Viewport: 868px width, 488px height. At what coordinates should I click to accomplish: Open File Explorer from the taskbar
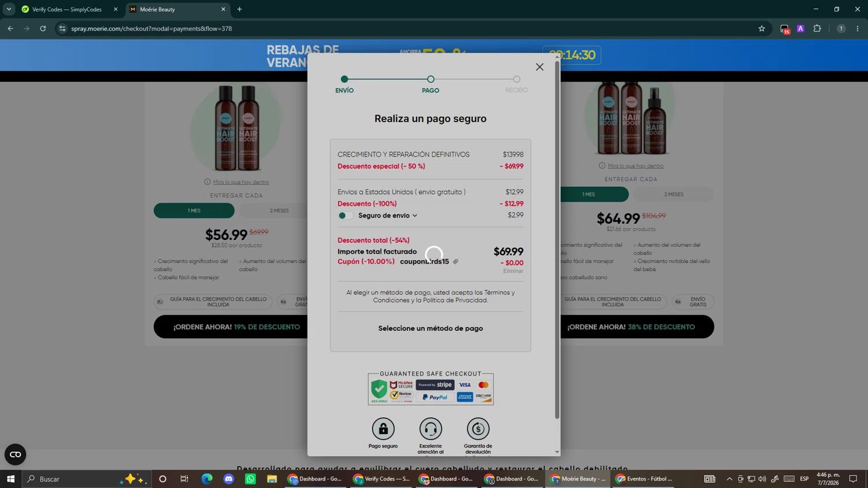pyautogui.click(x=271, y=479)
